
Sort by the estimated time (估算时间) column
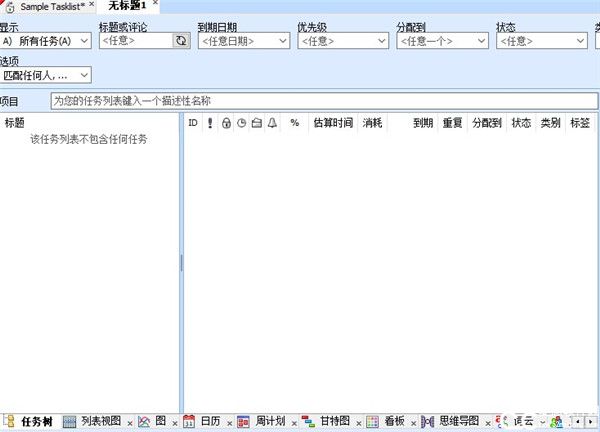tap(333, 123)
